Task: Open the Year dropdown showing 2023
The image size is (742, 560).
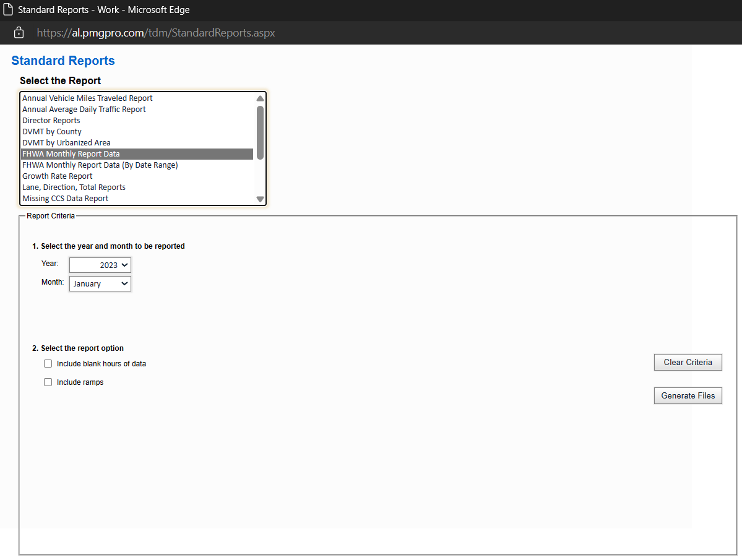Action: 100,265
